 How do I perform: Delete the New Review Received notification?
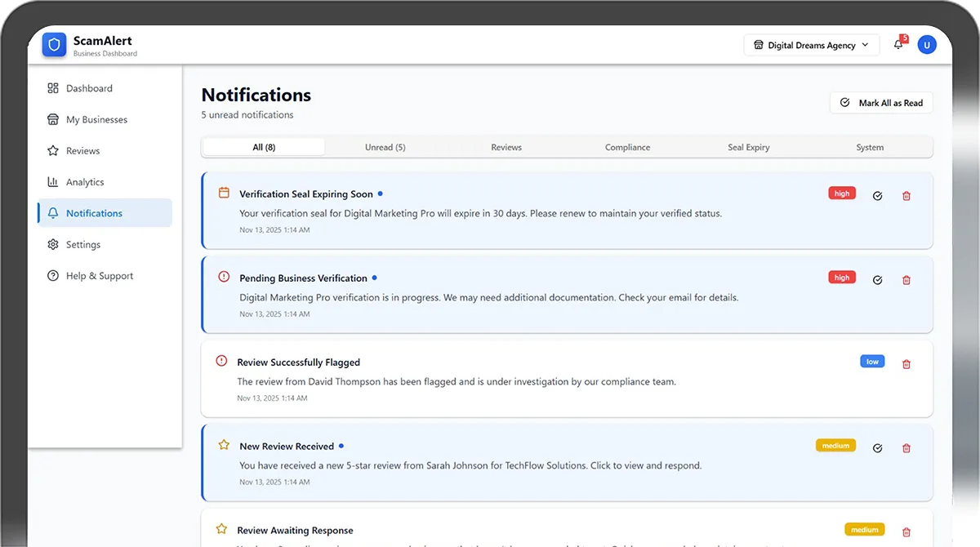pyautogui.click(x=906, y=448)
